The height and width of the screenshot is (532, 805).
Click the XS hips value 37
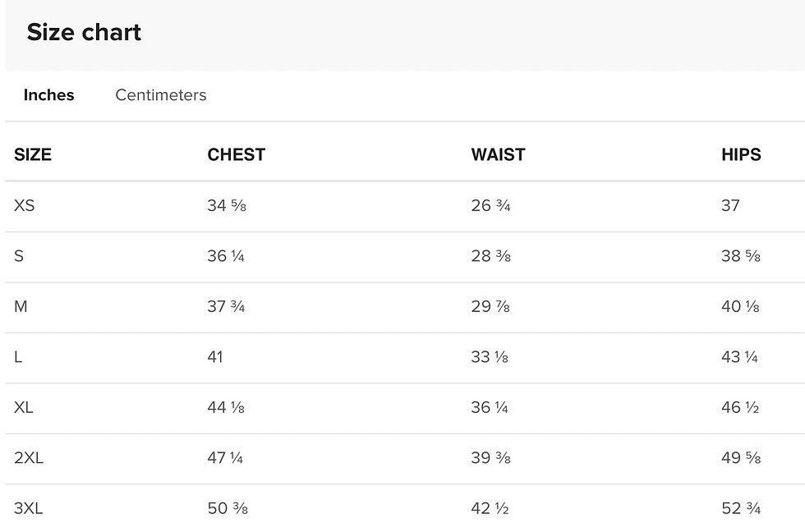730,205
